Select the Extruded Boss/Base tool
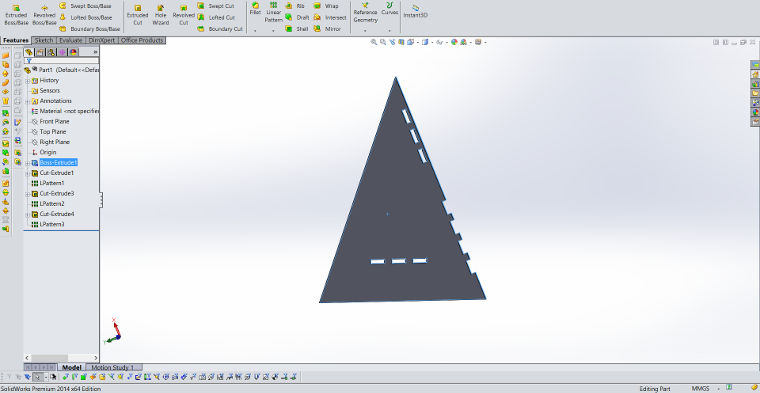Image resolution: width=760 pixels, height=393 pixels. [x=16, y=15]
